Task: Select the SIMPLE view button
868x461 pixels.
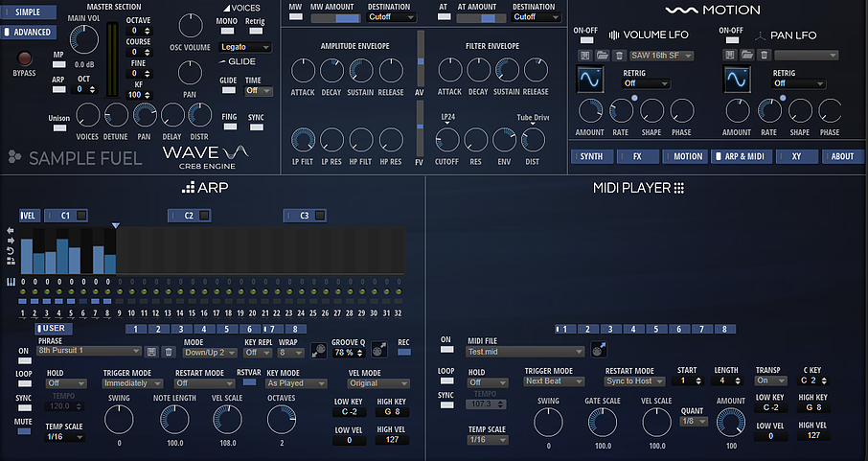Action: click(x=28, y=12)
